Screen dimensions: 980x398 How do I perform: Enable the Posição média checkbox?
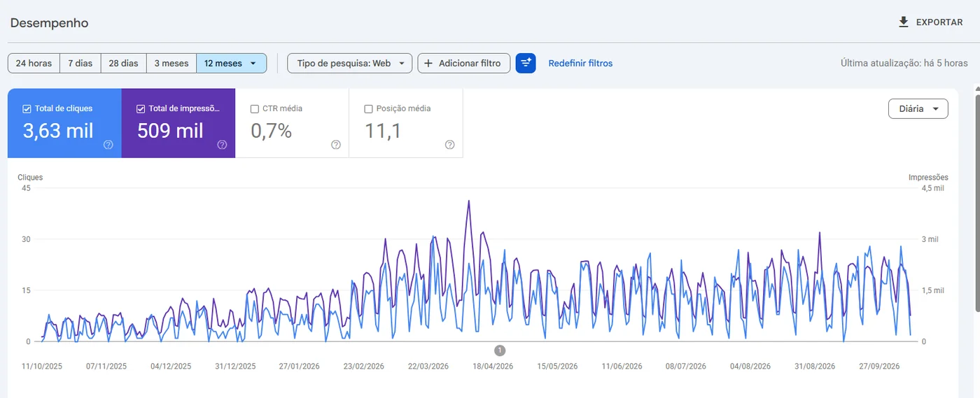[x=369, y=108]
